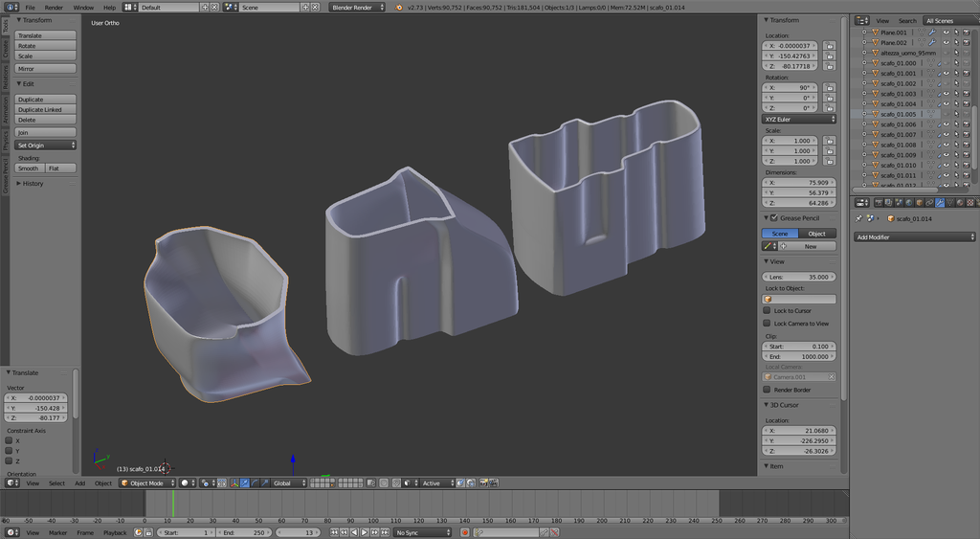980x539 pixels.
Task: Open the Window menu
Action: pos(83,8)
